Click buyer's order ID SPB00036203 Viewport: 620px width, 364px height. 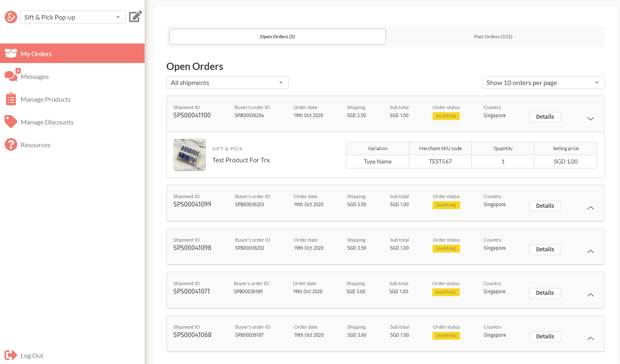pyautogui.click(x=250, y=205)
